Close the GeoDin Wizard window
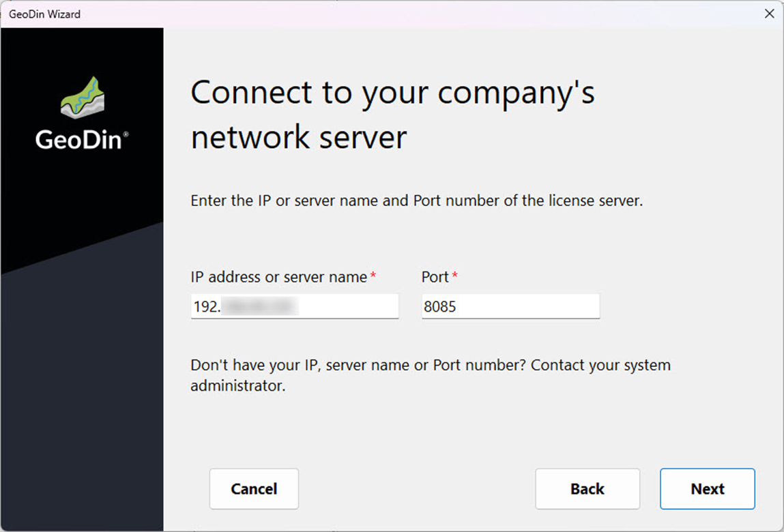This screenshot has height=532, width=784. tap(769, 14)
